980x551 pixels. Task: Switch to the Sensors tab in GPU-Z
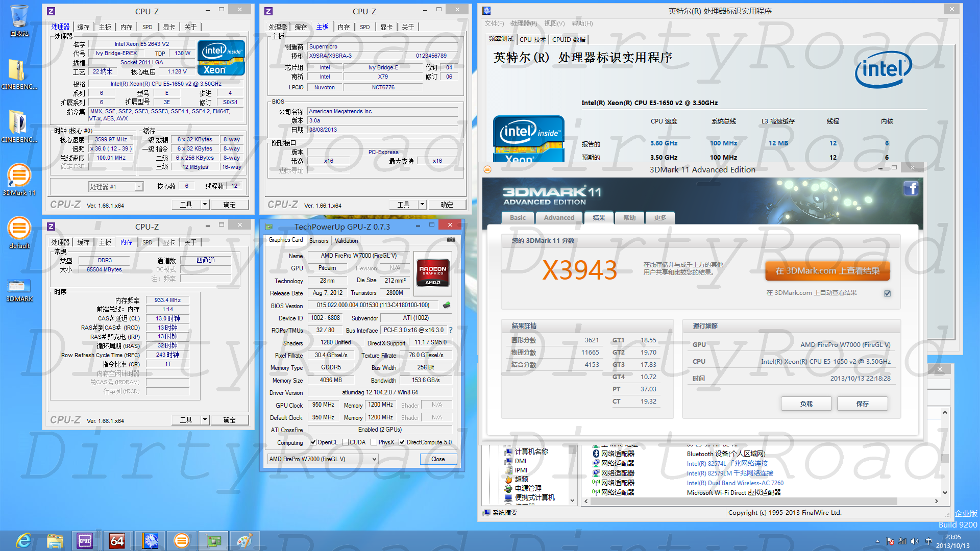[x=318, y=241]
